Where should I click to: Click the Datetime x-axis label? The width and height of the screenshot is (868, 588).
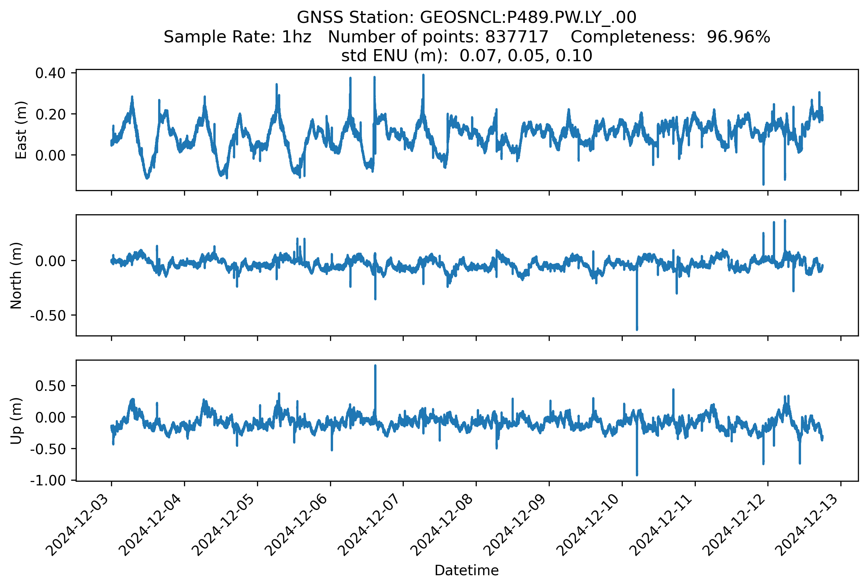pos(467,571)
